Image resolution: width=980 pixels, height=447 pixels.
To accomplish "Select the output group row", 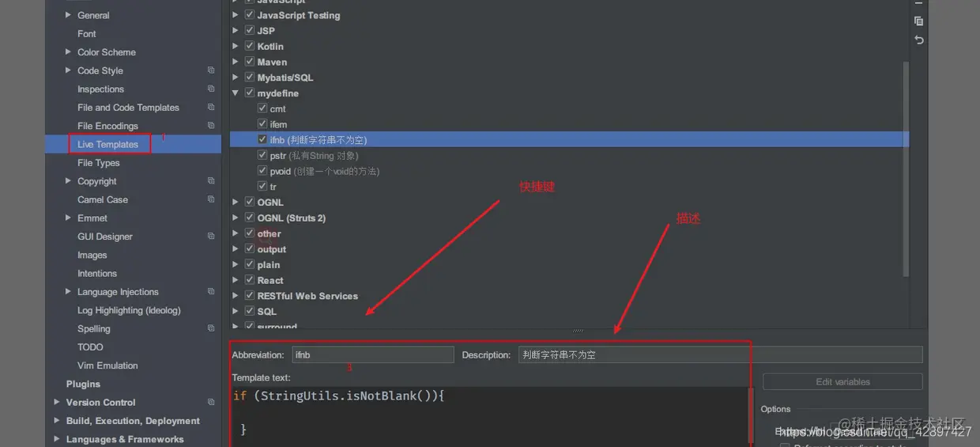I will (x=569, y=249).
